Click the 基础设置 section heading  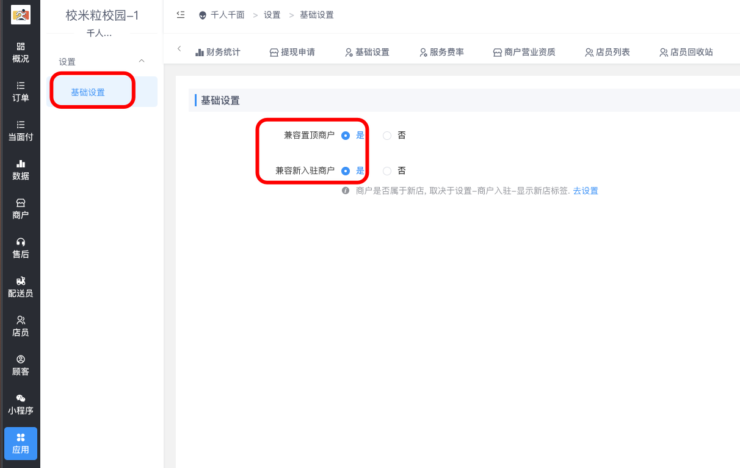click(220, 100)
